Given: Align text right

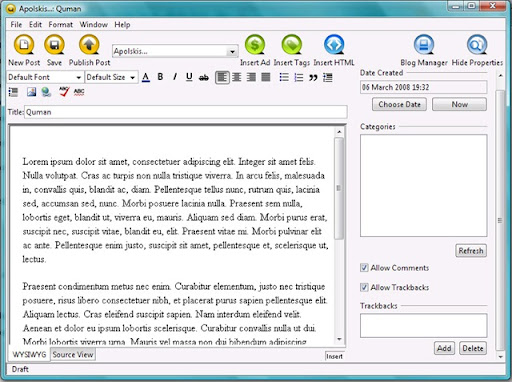Looking at the screenshot, I should pos(251,77).
